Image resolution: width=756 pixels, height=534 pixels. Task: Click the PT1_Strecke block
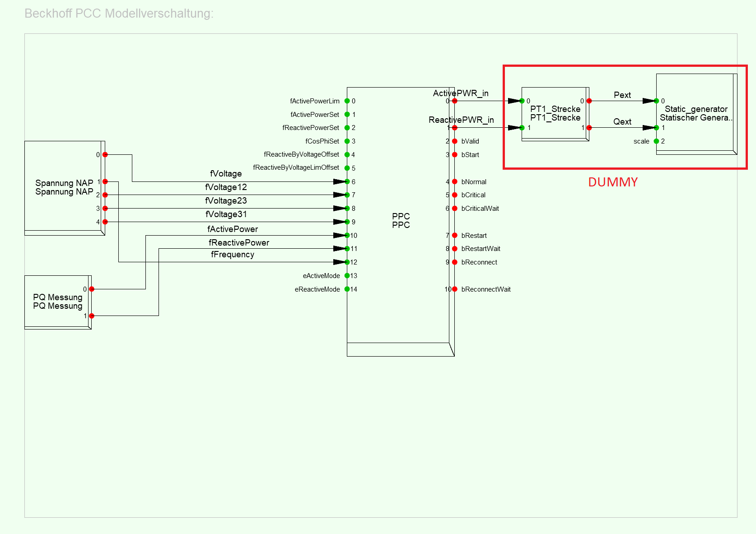pyautogui.click(x=555, y=114)
